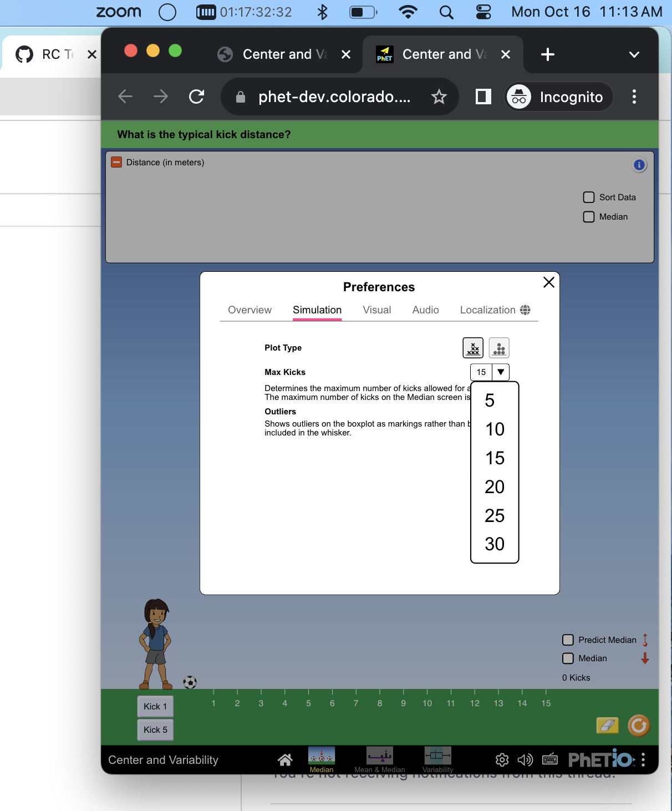The height and width of the screenshot is (811, 672).
Task: Select the dot plot Plot Type button
Action: point(498,348)
